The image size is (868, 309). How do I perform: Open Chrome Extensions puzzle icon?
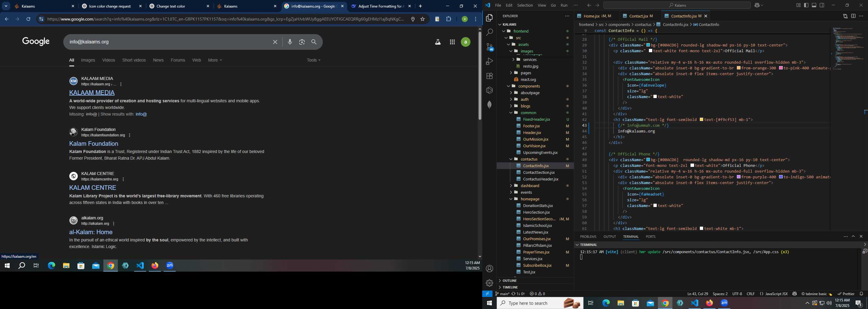pos(449,19)
